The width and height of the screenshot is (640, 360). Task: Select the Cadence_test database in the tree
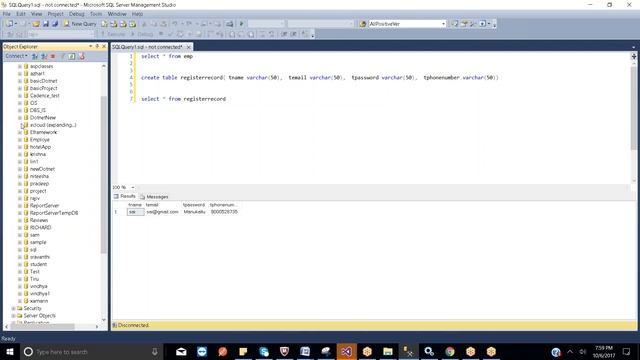click(x=44, y=96)
